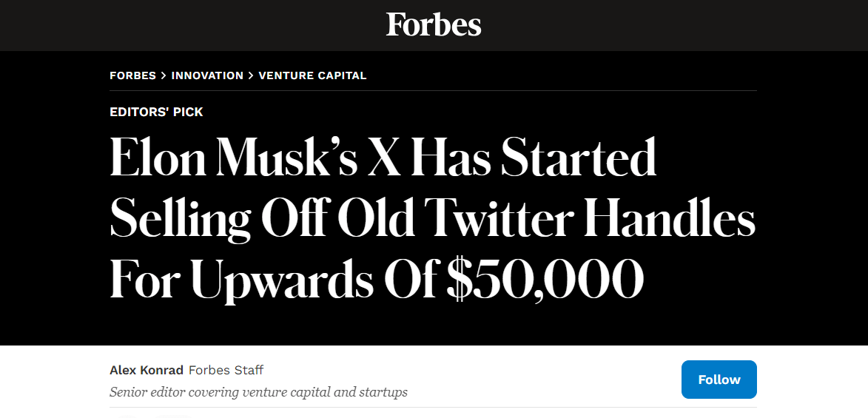Select the EDITORS' PICK label
Screen dimensions: 868x418
pos(156,112)
